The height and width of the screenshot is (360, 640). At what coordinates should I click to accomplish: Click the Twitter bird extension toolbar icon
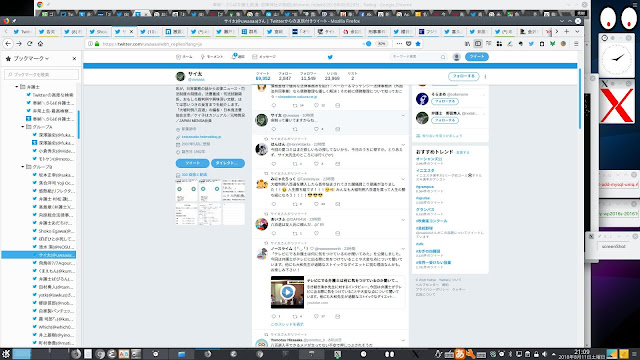coord(531,44)
